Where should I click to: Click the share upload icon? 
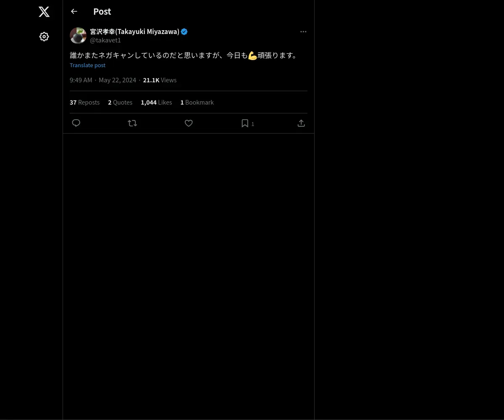click(301, 123)
